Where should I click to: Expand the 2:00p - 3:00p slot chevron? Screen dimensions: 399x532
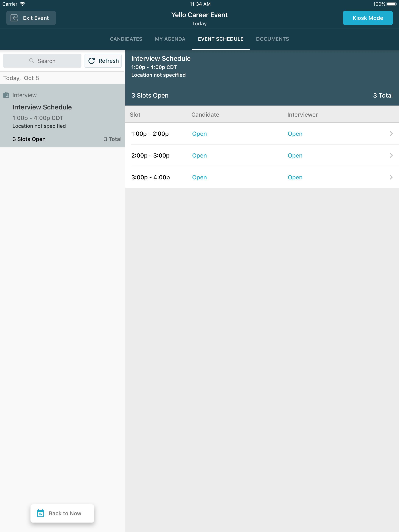(391, 155)
